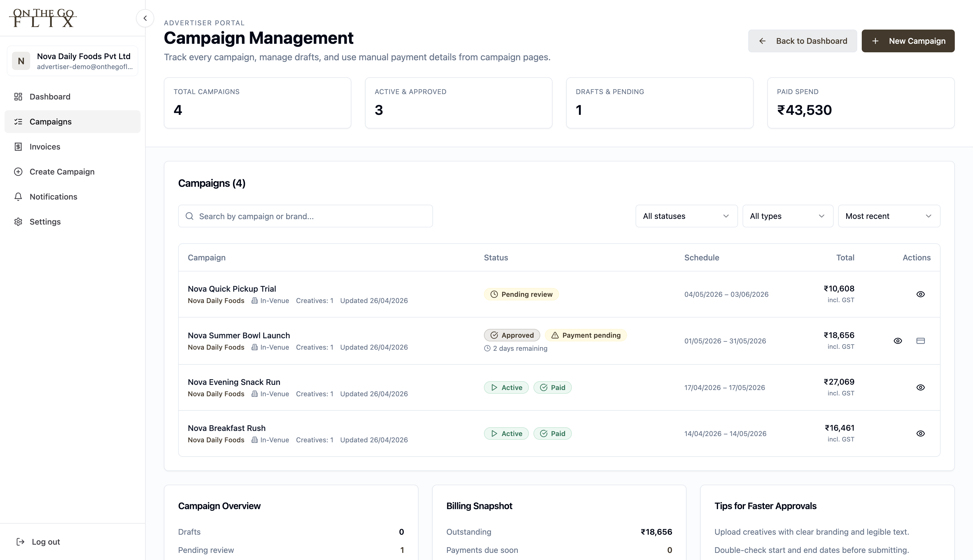Click the Nova Evening Snack Run campaign name

(x=234, y=382)
